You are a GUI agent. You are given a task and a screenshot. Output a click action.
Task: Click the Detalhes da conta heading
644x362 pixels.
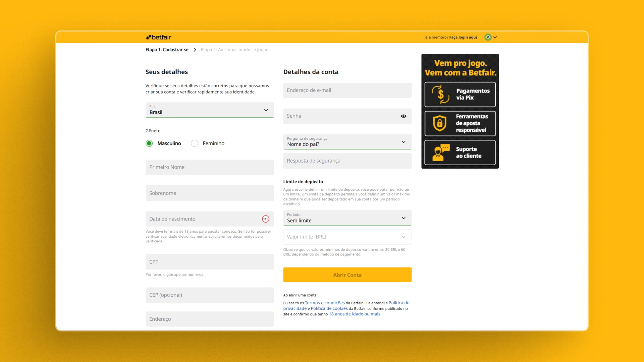coord(311,72)
